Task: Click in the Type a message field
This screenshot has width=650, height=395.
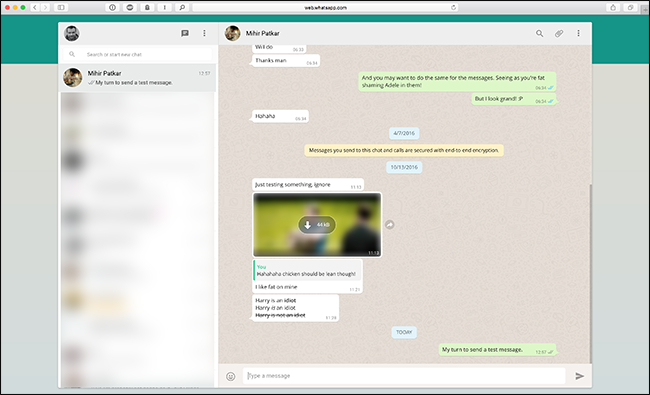Action: (404, 376)
